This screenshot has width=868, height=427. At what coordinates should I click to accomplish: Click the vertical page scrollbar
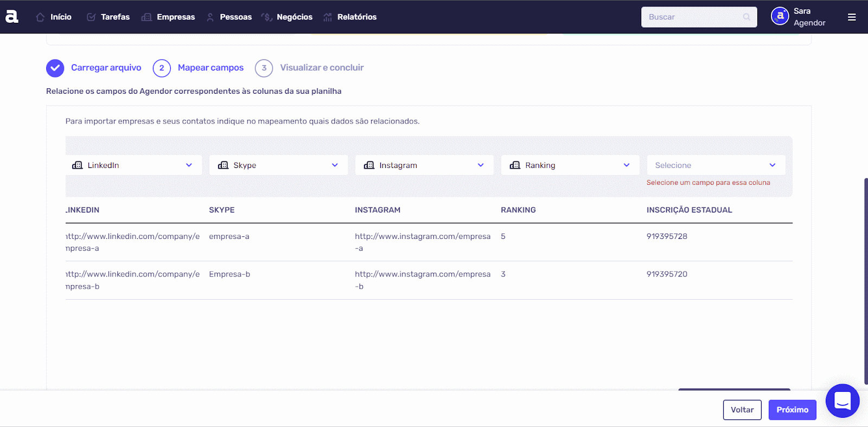(x=865, y=281)
